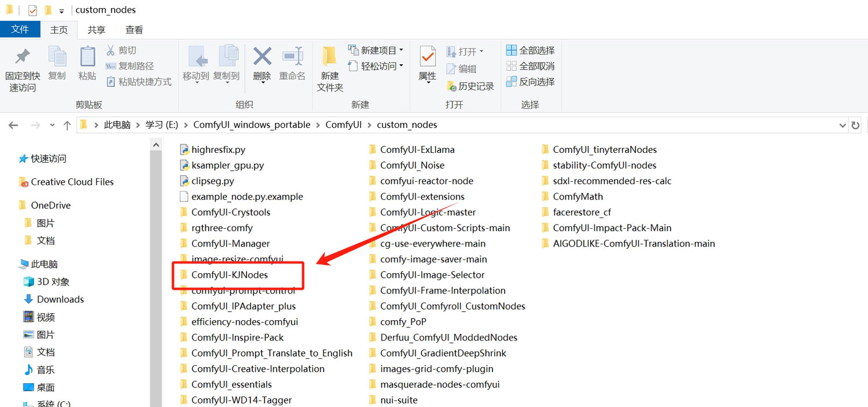This screenshot has height=407, width=868.
Task: Open Quick access (快速访问) in sidebar
Action: pyautogui.click(x=43, y=159)
